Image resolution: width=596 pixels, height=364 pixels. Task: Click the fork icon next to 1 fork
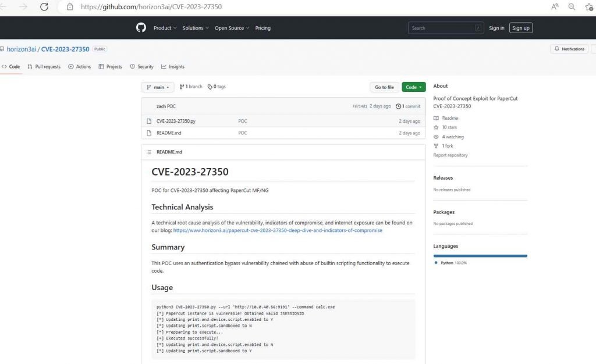[x=436, y=146]
